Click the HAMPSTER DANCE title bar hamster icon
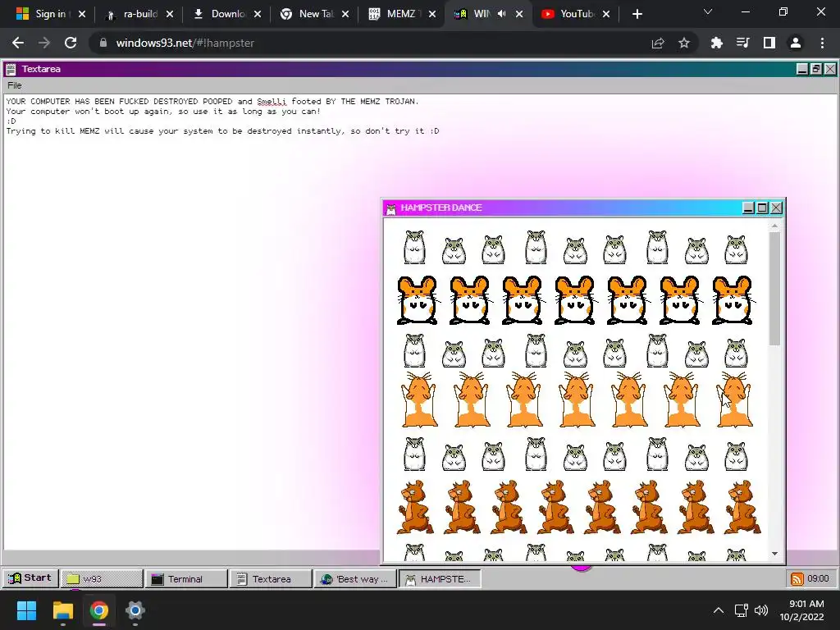The image size is (840, 630). pyautogui.click(x=391, y=208)
